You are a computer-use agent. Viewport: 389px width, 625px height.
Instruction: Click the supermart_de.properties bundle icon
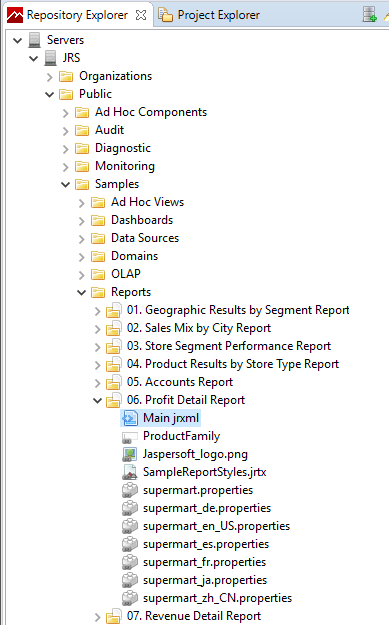[x=130, y=508]
